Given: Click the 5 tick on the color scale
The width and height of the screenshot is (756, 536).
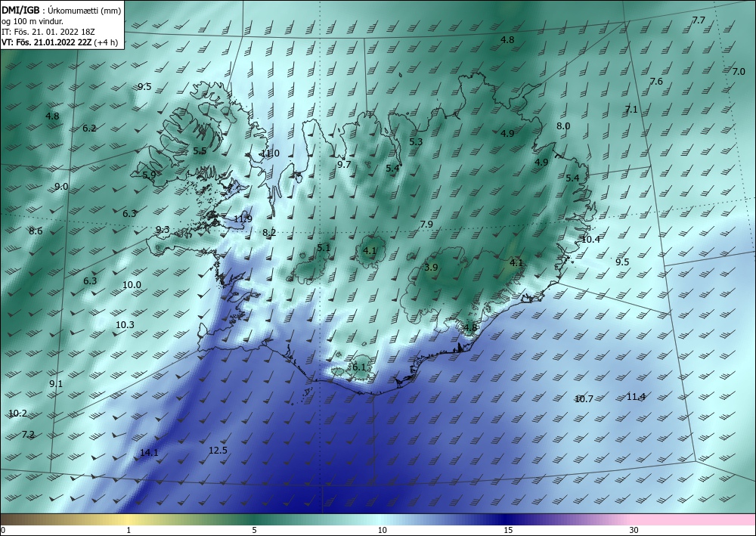Looking at the screenshot, I should tap(255, 531).
